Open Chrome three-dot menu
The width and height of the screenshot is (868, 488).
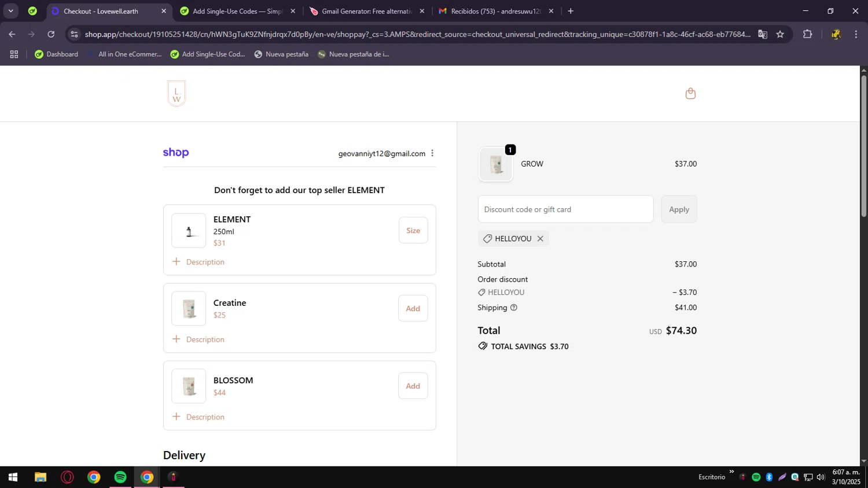coord(856,34)
